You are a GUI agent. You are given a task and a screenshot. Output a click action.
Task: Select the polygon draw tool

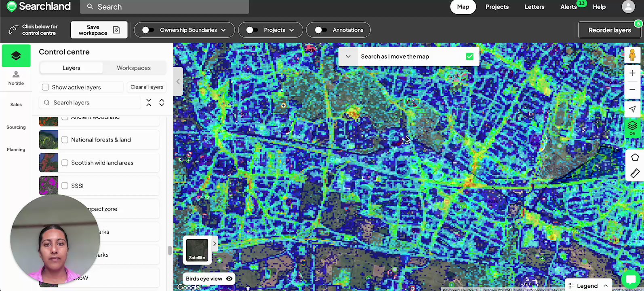pyautogui.click(x=635, y=158)
